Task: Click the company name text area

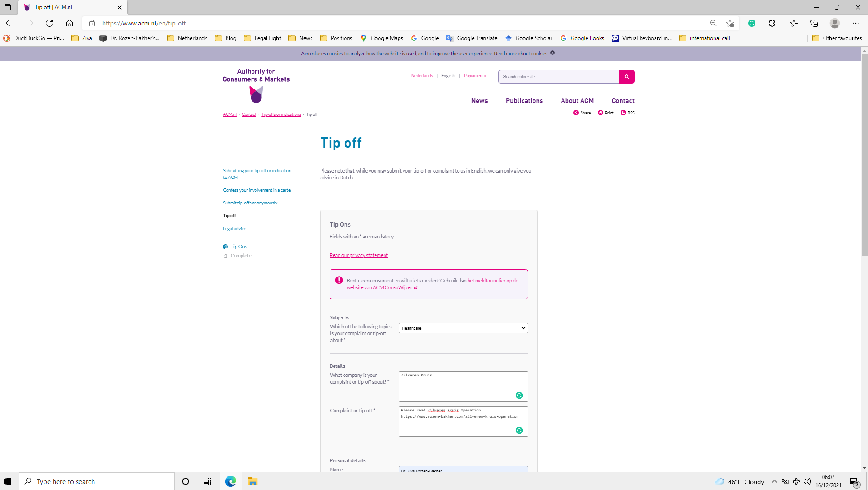Action: (x=463, y=386)
